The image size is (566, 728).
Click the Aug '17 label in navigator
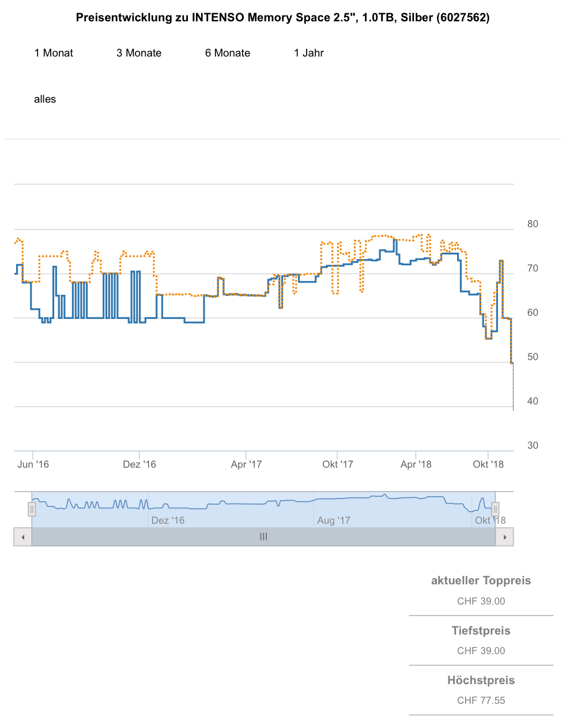click(334, 520)
